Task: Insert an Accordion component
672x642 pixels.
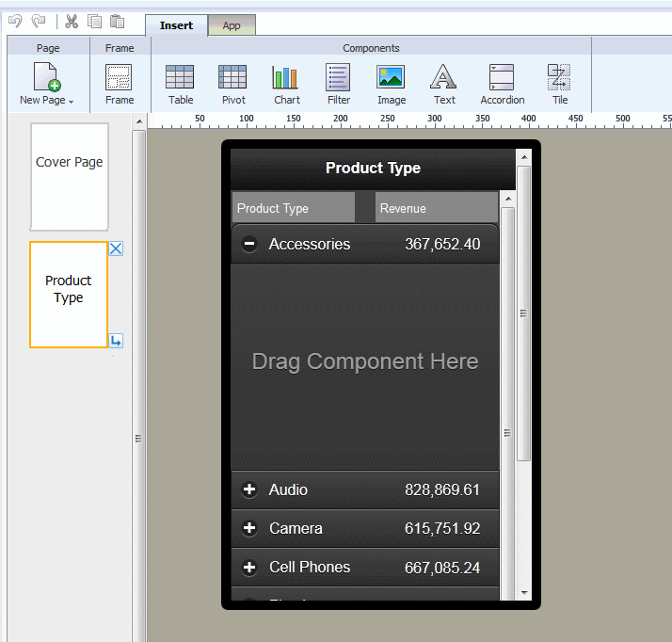Action: (x=502, y=84)
